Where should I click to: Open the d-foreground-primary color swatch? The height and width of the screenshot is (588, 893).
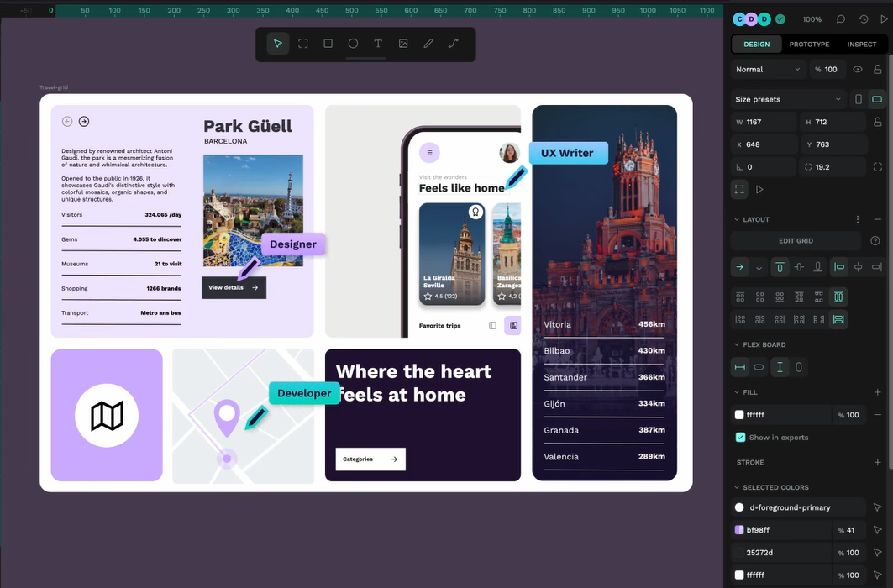739,507
